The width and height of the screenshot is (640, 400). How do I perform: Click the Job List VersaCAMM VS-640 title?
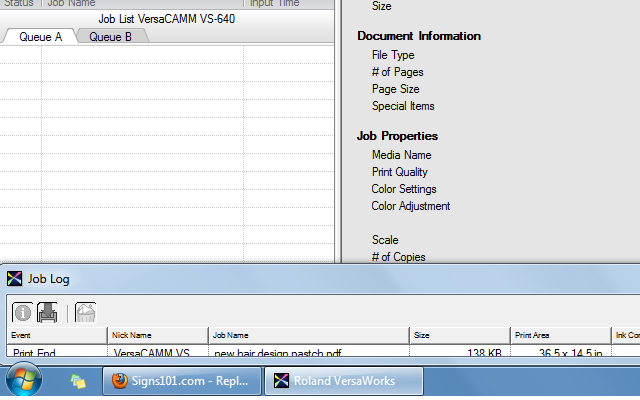(167, 19)
